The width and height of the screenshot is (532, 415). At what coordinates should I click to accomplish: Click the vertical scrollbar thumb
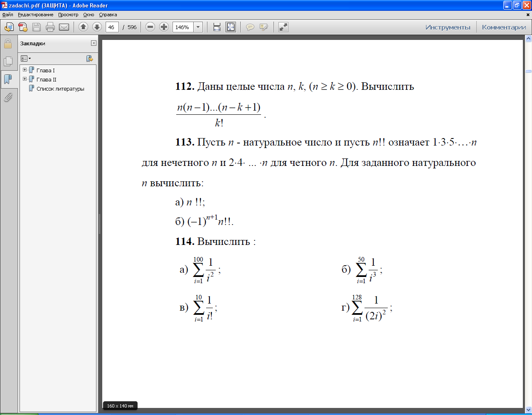click(x=528, y=72)
